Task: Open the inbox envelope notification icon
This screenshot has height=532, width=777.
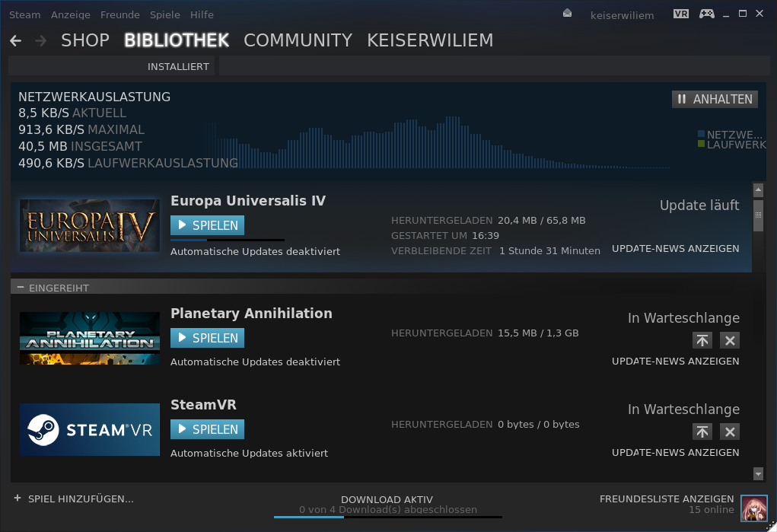Action: pos(568,14)
